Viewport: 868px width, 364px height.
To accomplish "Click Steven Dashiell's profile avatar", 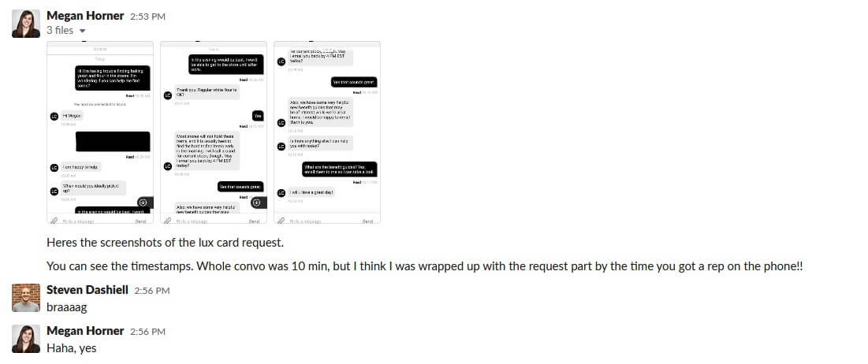I will (x=26, y=297).
